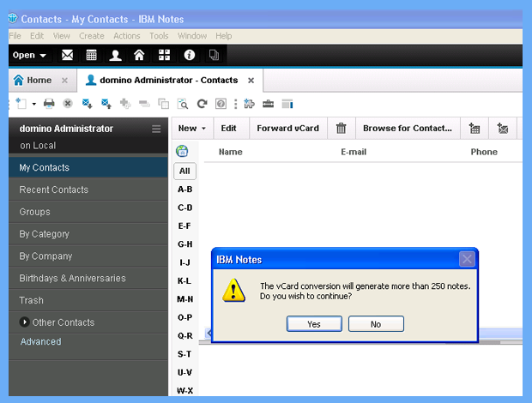Click send message envelope-plus icon
The height and width of the screenshot is (403, 532).
(x=503, y=128)
